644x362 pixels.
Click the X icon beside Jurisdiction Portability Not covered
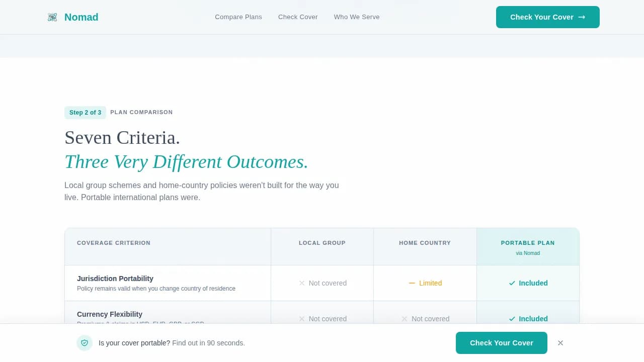click(301, 283)
